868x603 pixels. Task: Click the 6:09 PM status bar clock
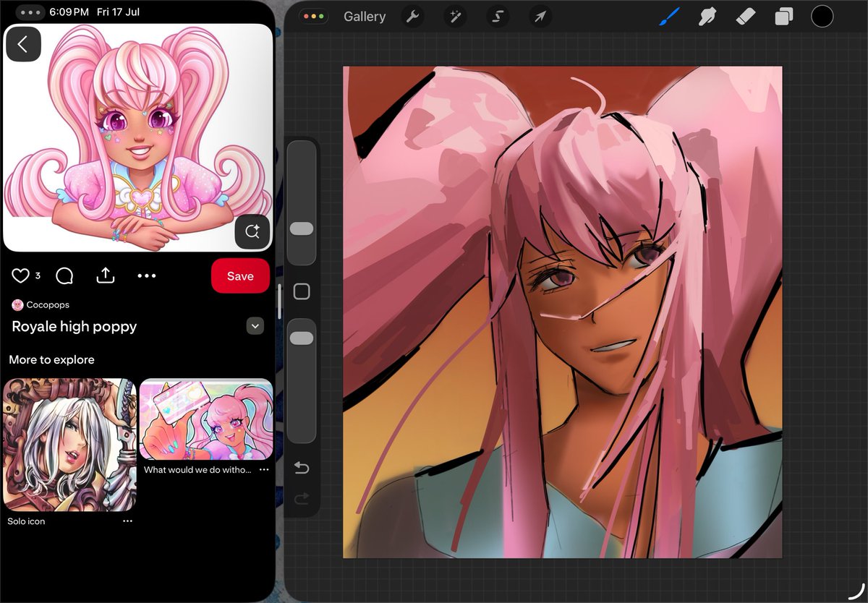point(70,12)
